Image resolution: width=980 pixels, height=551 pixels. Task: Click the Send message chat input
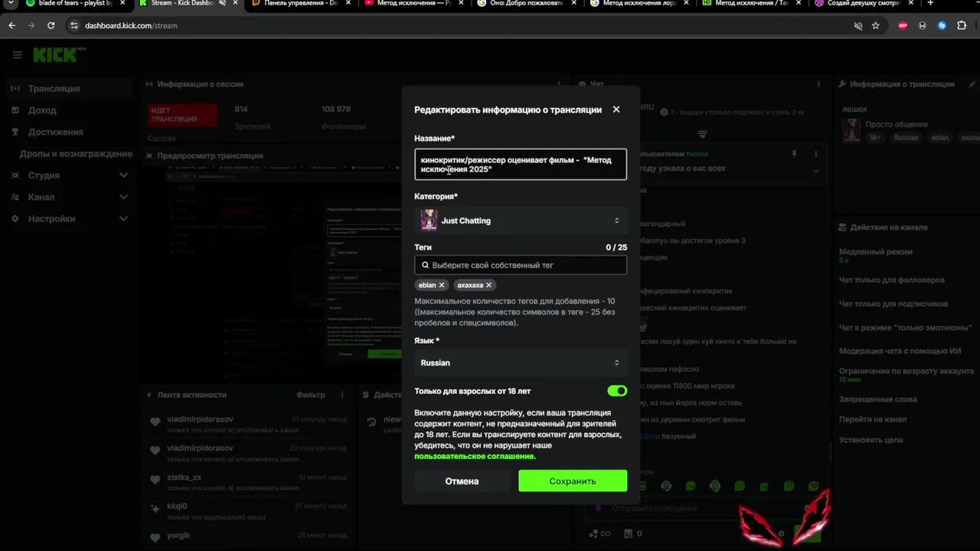(704, 508)
